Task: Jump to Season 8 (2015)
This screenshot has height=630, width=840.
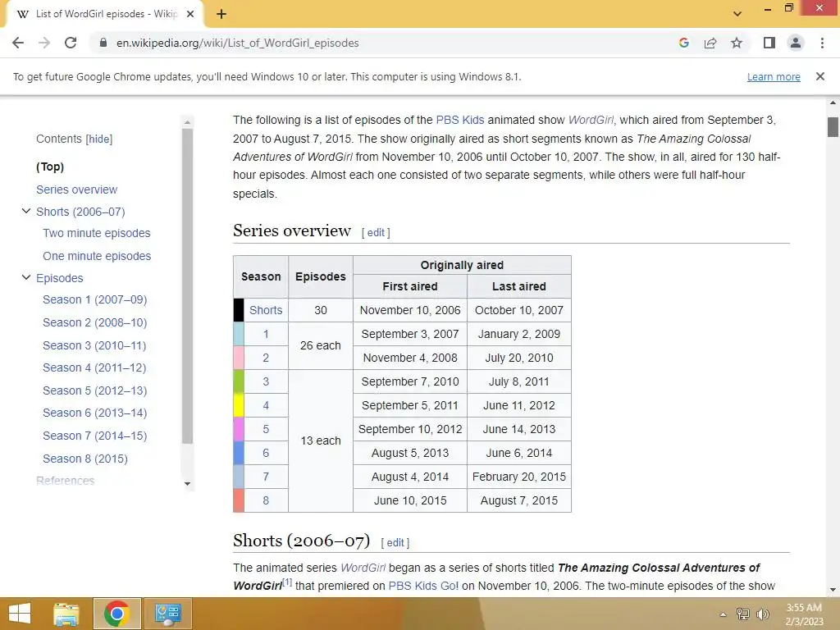Action: [x=85, y=459]
